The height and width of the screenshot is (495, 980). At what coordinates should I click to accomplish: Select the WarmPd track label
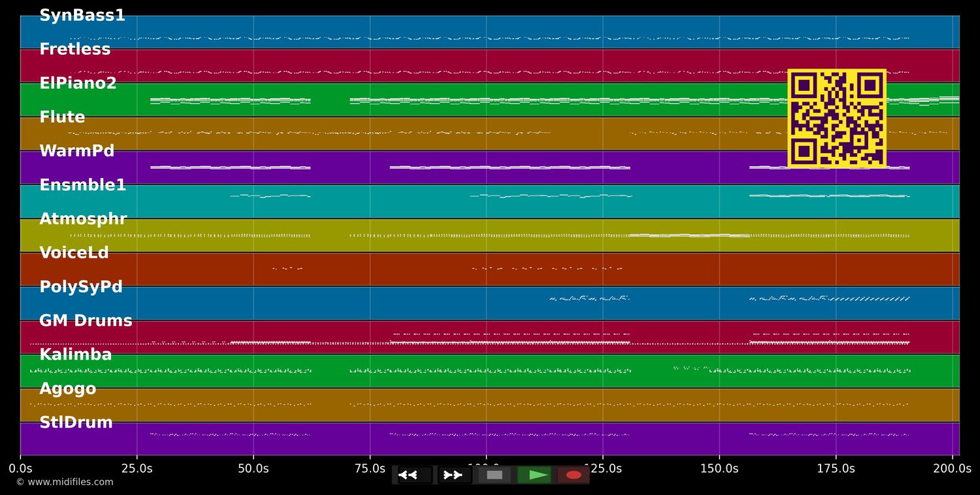[76, 152]
